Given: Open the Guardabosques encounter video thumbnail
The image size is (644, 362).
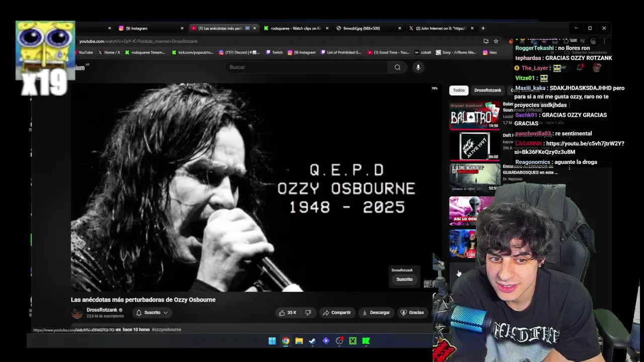Looking at the screenshot, I should pos(475,177).
